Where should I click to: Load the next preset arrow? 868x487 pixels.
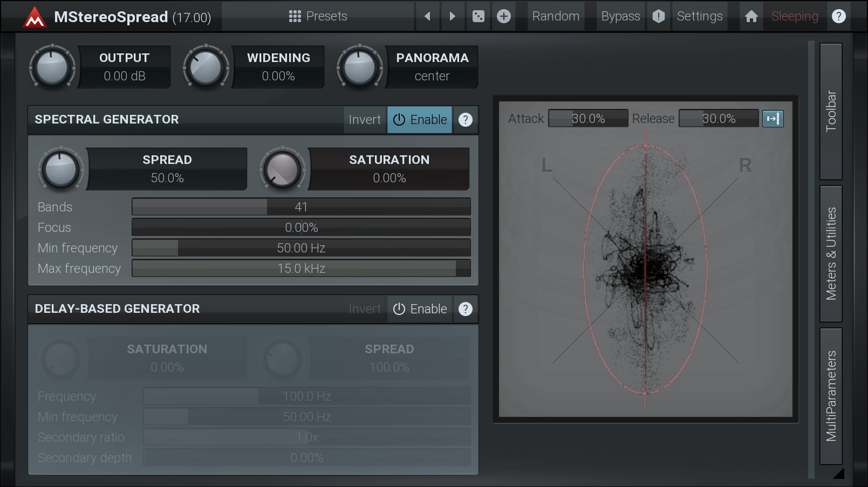452,17
